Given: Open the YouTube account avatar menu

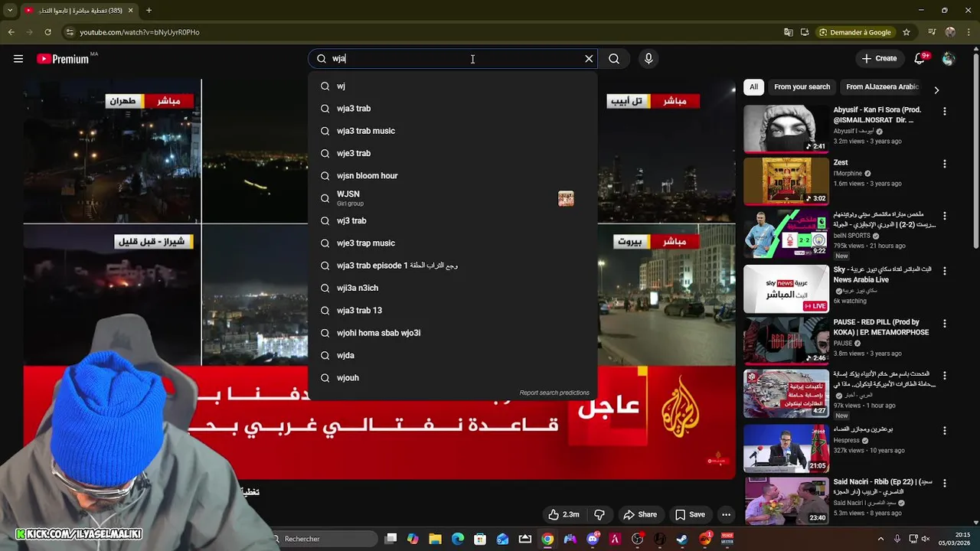Looking at the screenshot, I should coord(949,58).
